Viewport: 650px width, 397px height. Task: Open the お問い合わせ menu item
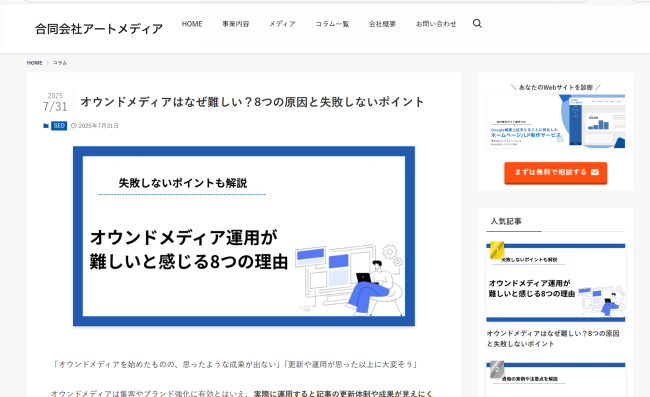coord(436,24)
